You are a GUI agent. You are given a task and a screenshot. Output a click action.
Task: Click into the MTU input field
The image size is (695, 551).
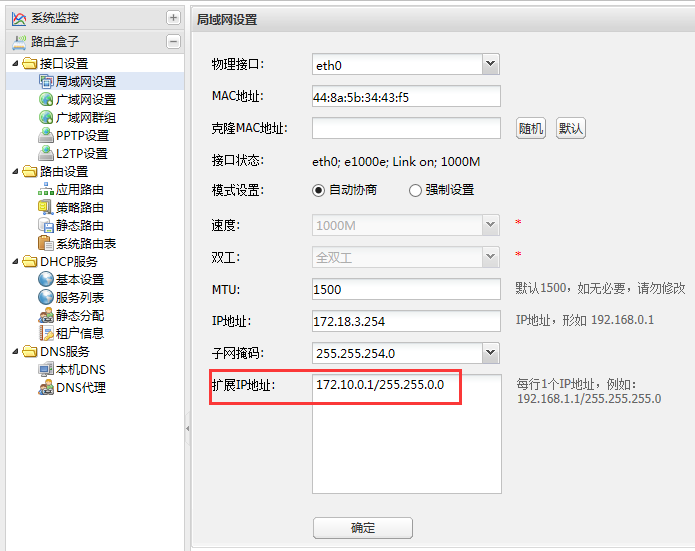[405, 289]
